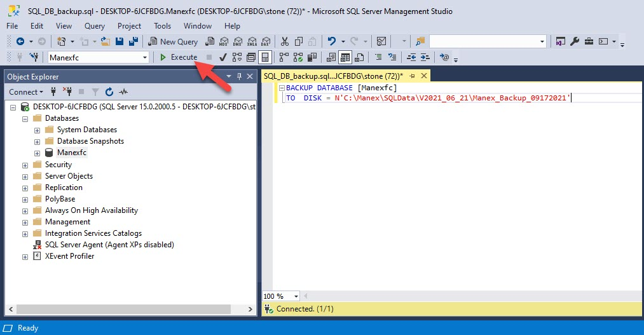The width and height of the screenshot is (644, 335).
Task: Expand the System Databases folder
Action: pyautogui.click(x=37, y=130)
